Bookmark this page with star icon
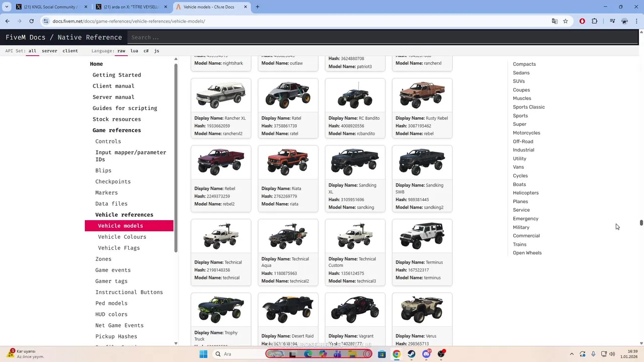Screen dimensions: 644x362 coord(566,21)
